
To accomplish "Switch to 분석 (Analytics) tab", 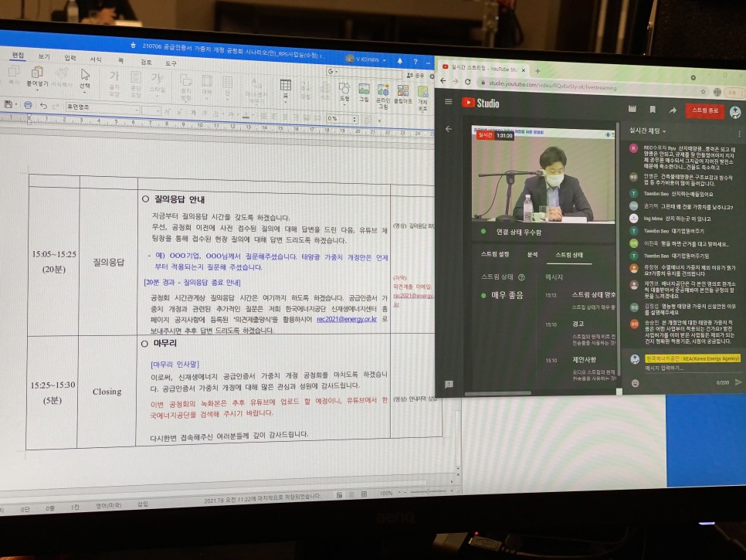I will tap(532, 255).
